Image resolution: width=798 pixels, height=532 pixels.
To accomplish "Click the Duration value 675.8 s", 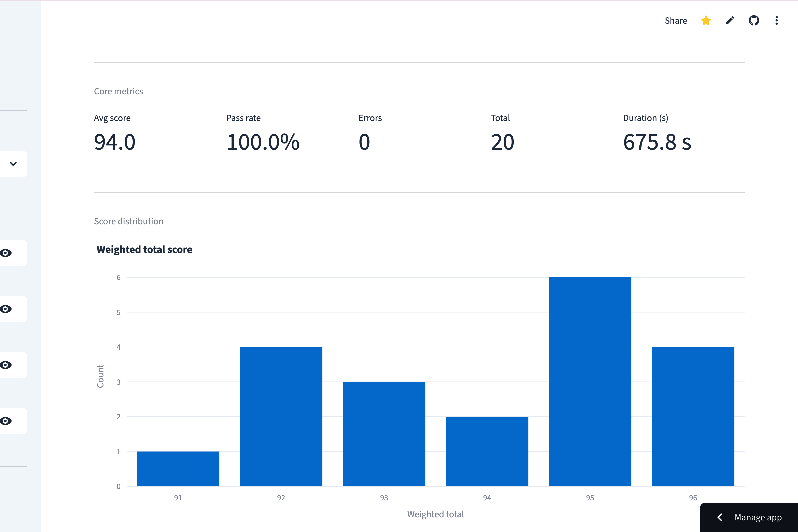I will (657, 142).
